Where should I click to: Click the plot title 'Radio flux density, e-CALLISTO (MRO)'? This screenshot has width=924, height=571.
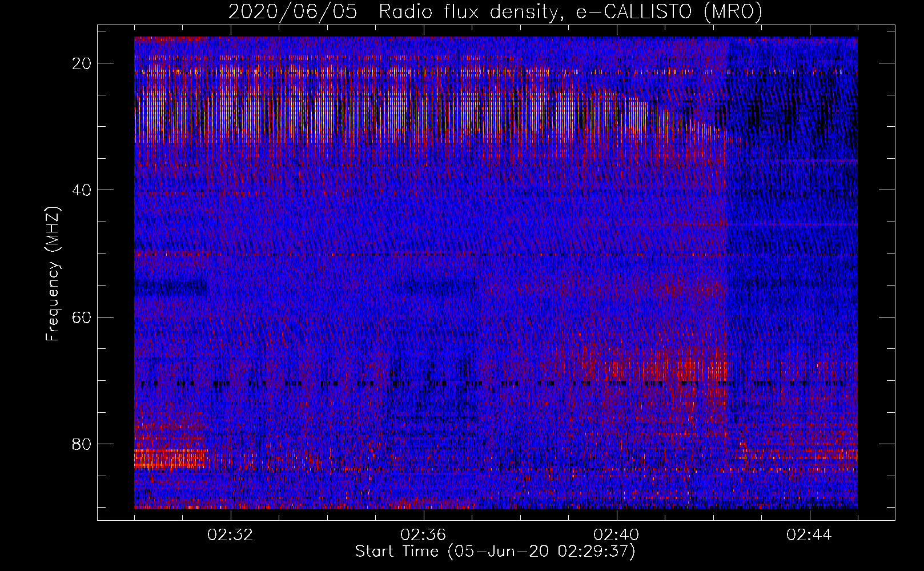pos(570,12)
